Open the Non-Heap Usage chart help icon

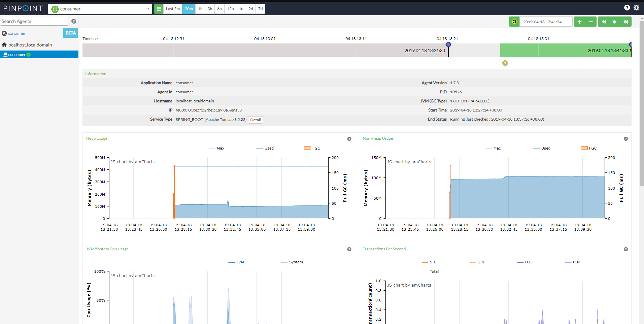pos(625,139)
